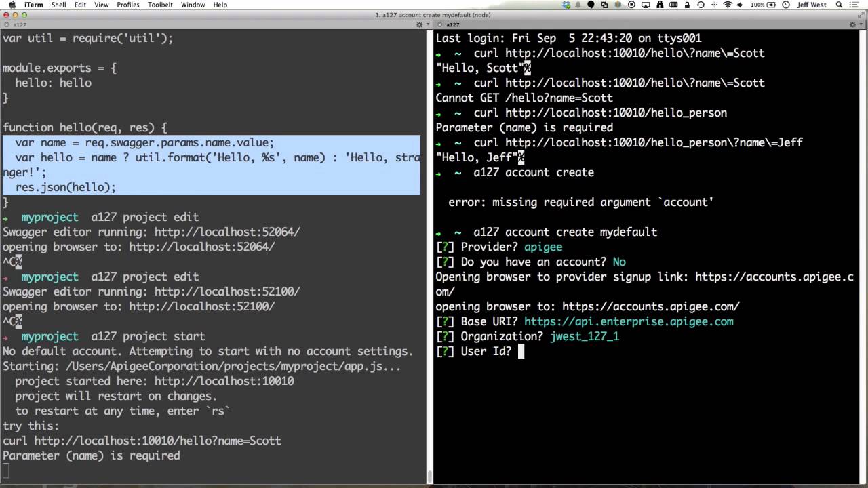
Task: Open the Jeff West user menu
Action: (812, 5)
